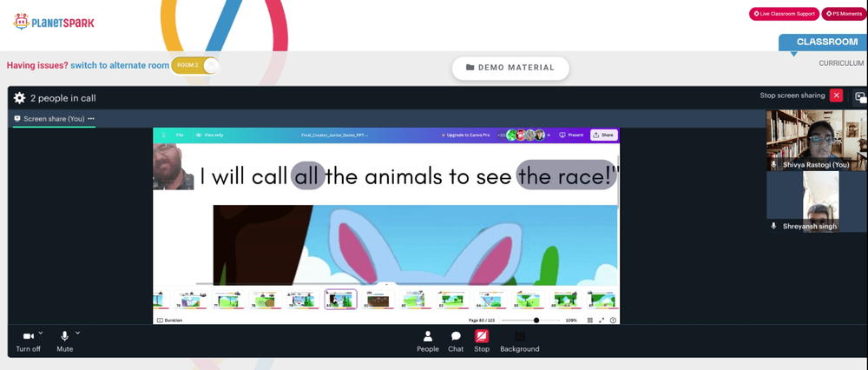Click the red Stop screen sharing X

point(837,96)
